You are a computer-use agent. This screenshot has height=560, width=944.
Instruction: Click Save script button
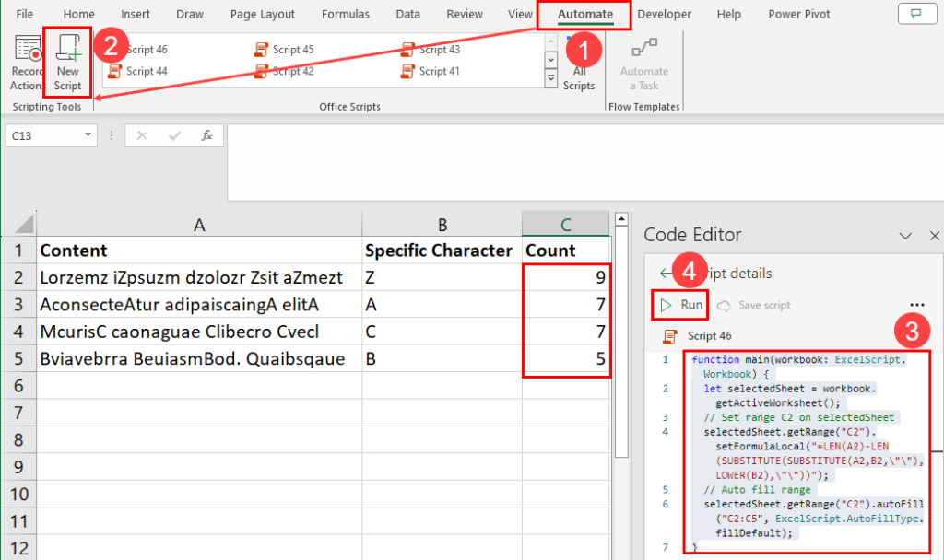(754, 306)
